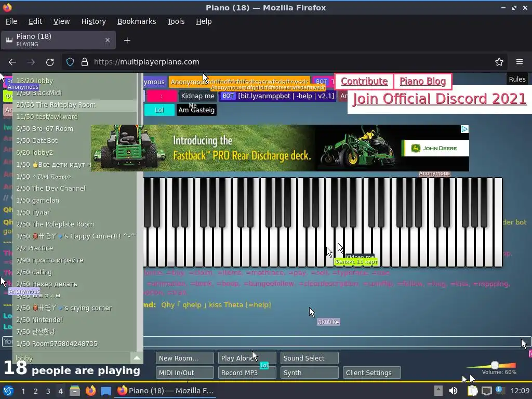Click the AdChoices icon on the John Deere ad
This screenshot has height=399, width=532.
pyautogui.click(x=464, y=129)
